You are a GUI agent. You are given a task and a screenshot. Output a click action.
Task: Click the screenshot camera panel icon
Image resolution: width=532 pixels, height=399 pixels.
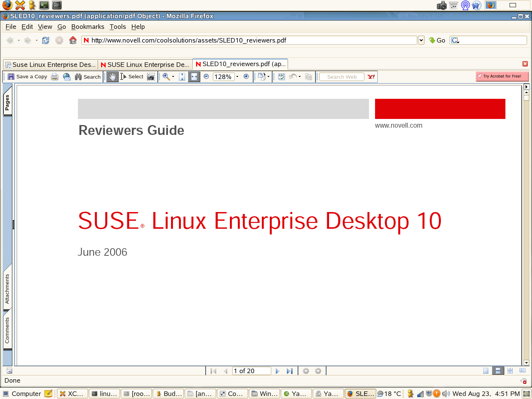(442, 5)
